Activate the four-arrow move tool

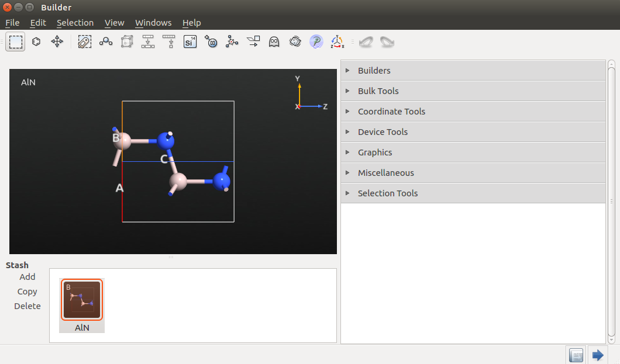(x=57, y=41)
